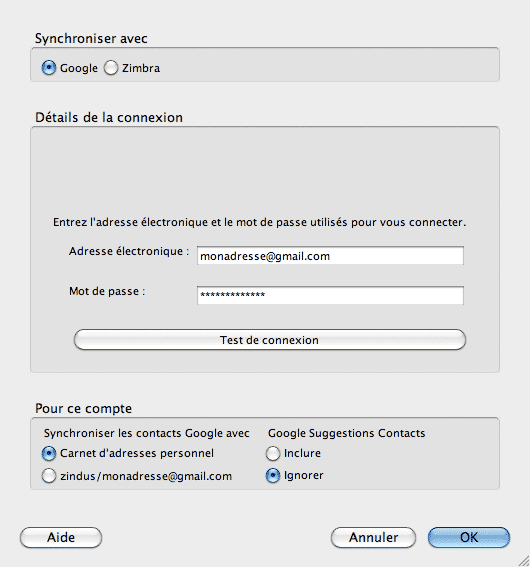
Task: Focus the Mot de passe field
Action: (x=330, y=295)
